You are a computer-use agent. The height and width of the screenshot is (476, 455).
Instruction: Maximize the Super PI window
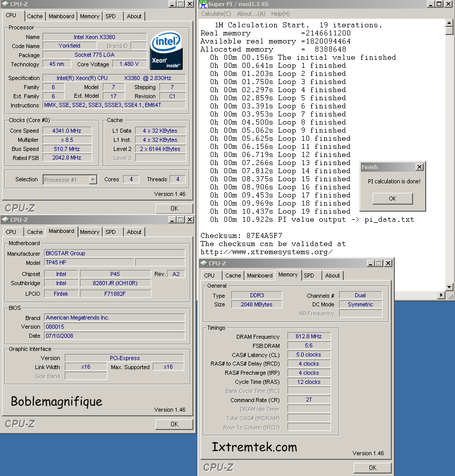click(x=439, y=4)
